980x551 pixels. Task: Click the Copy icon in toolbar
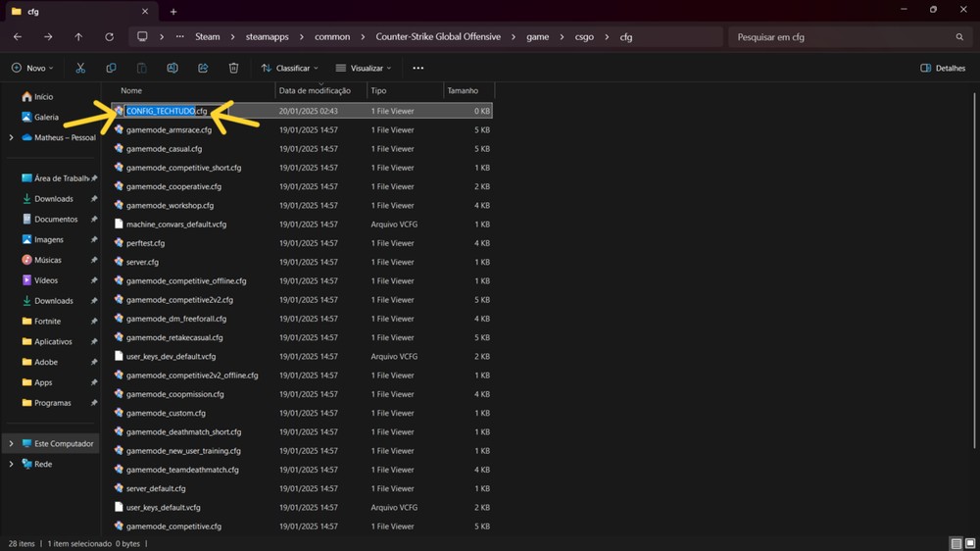pyautogui.click(x=111, y=69)
